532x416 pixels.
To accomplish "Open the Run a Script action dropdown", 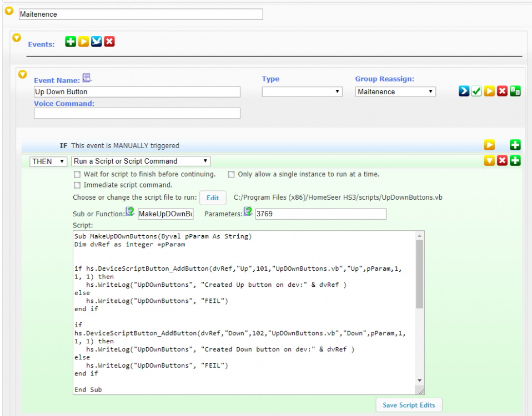I will coord(141,161).
